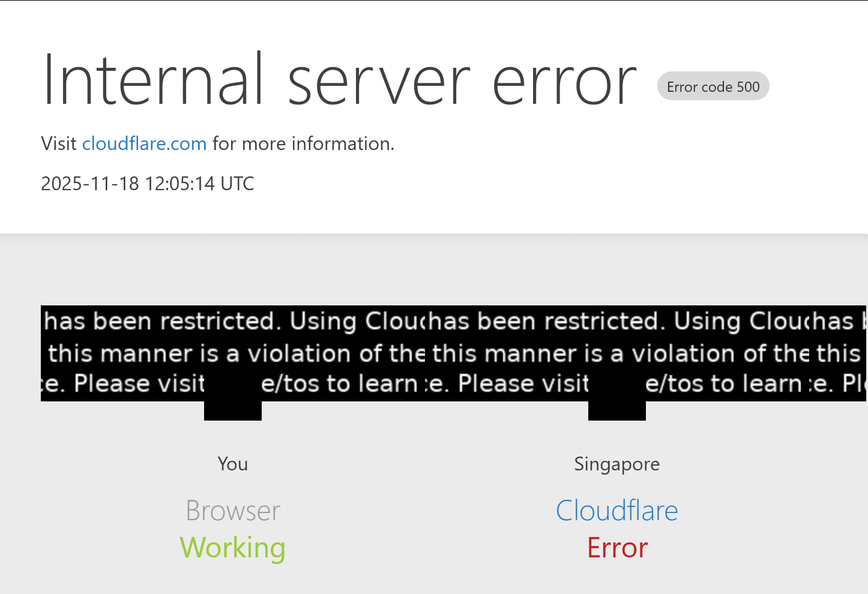The image size is (868, 594).
Task: Select the Internal server error heading
Action: (339, 80)
